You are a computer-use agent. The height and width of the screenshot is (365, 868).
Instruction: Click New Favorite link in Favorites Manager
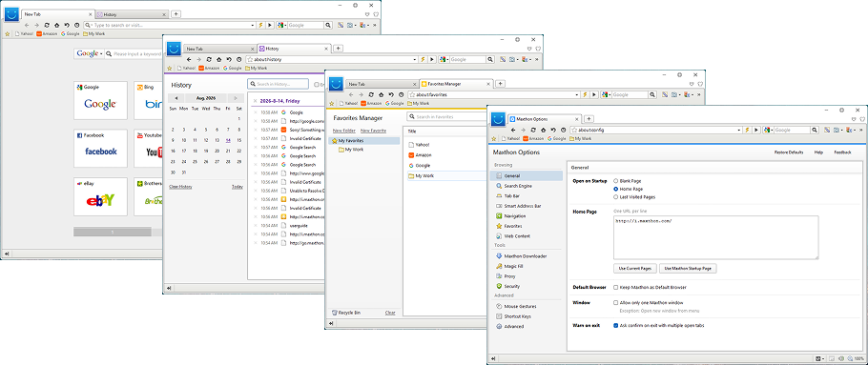pyautogui.click(x=373, y=131)
